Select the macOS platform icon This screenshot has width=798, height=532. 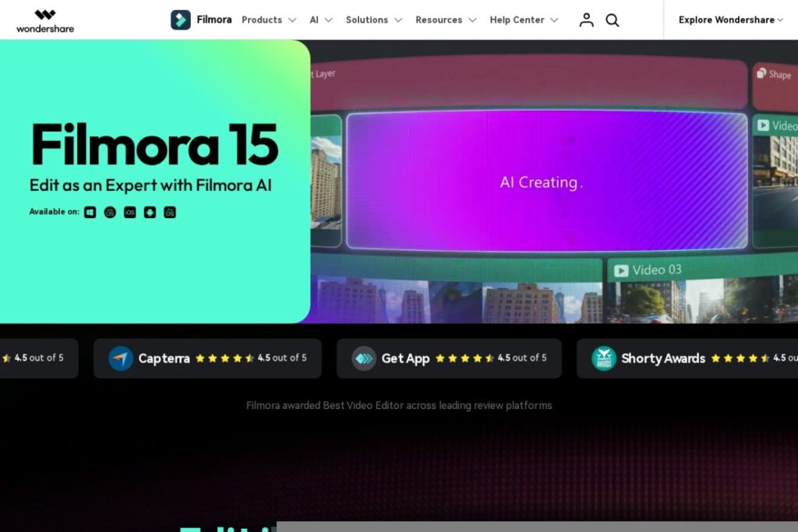[110, 212]
